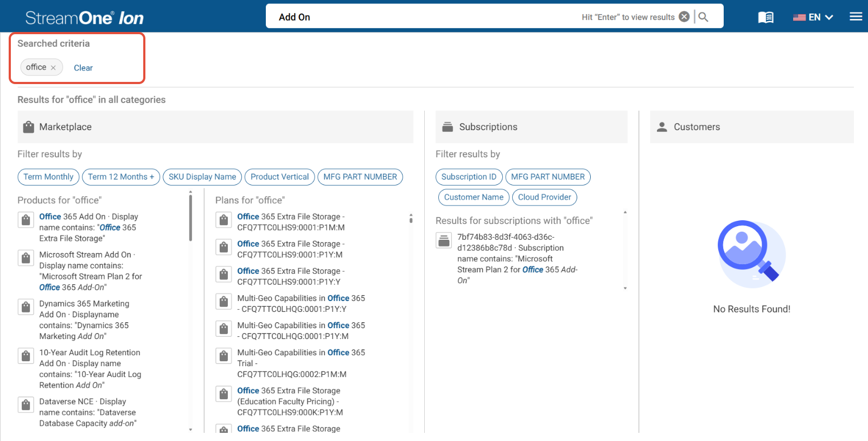This screenshot has height=441, width=868.
Task: Open plan CFQ7TTC0LHS9:0001:P1Y:M
Action: (x=291, y=249)
